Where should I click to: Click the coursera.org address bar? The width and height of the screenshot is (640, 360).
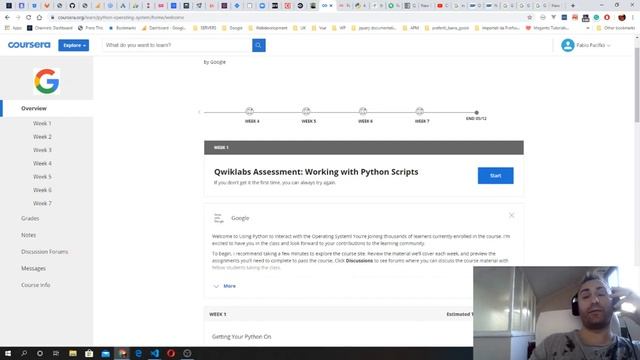[286, 18]
